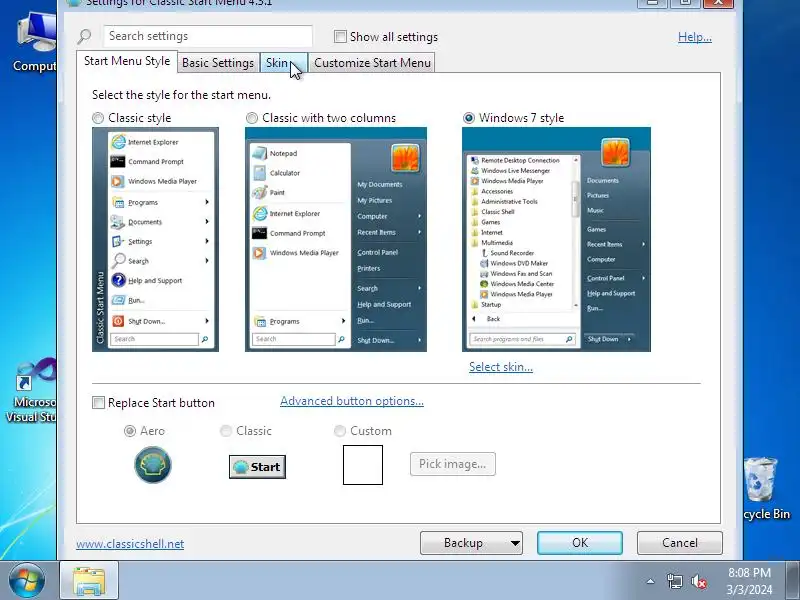Click the Classic two columns preview image
This screenshot has height=600, width=800.
336,239
